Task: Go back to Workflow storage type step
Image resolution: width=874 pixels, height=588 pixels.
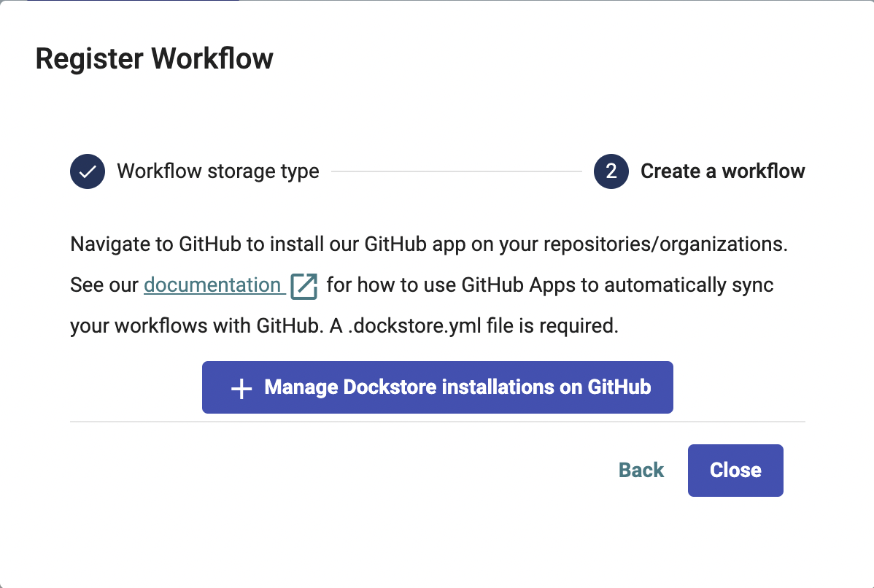Action: pyautogui.click(x=217, y=171)
